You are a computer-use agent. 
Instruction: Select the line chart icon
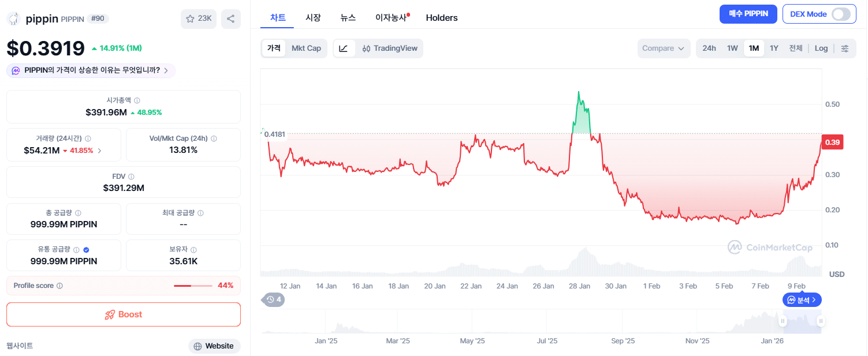tap(344, 48)
